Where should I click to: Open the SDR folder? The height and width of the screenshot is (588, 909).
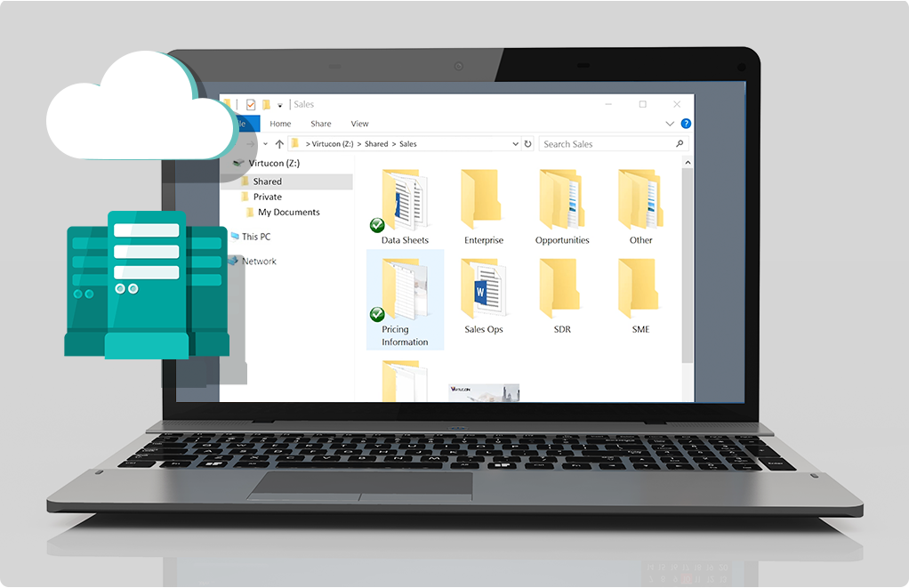pos(561,295)
